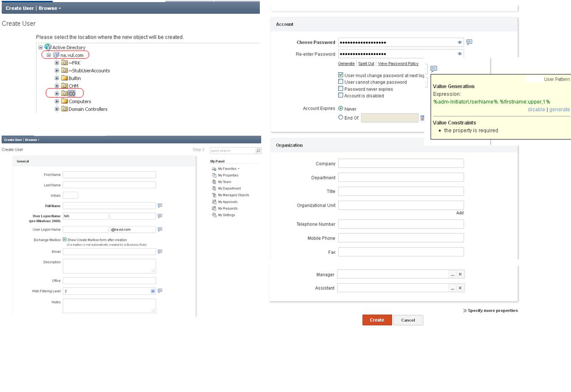Collapse the Active Directory tree node
571x392 pixels.
(41, 48)
